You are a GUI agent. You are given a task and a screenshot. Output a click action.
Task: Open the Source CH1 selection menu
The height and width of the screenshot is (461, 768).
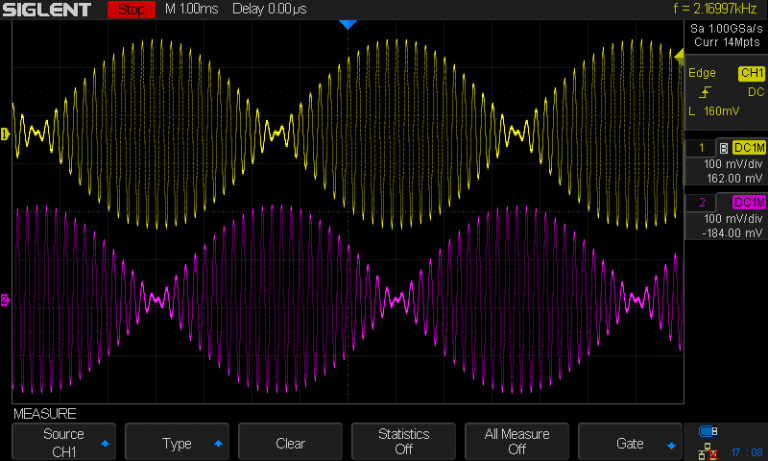pos(63,442)
